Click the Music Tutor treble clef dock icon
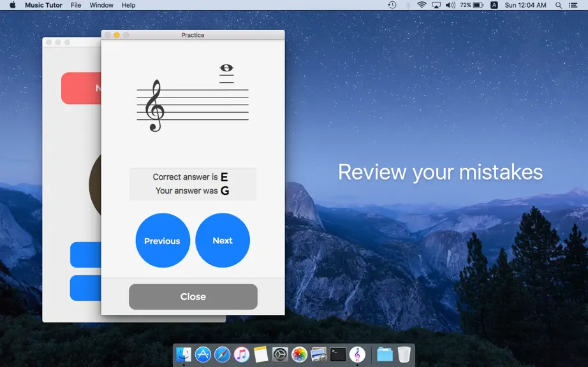Image resolution: width=588 pixels, height=367 pixels. 357,354
